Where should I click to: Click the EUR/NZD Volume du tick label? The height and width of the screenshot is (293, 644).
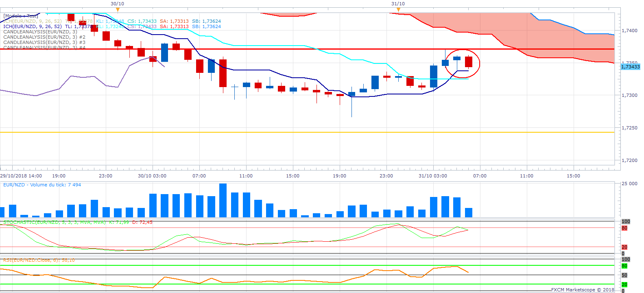point(42,185)
